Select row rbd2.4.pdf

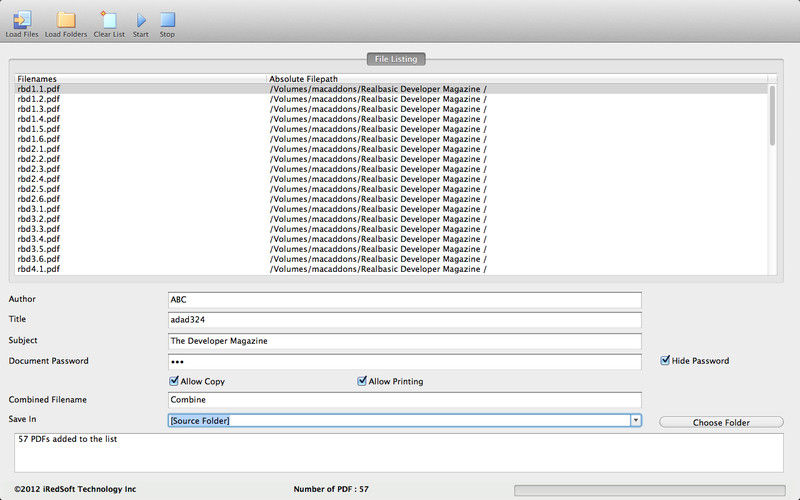(x=391, y=179)
